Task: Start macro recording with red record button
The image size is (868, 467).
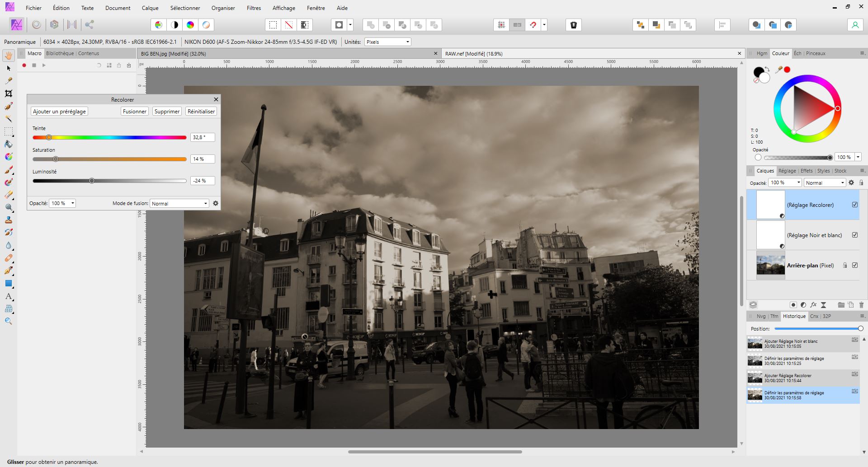Action: (24, 65)
